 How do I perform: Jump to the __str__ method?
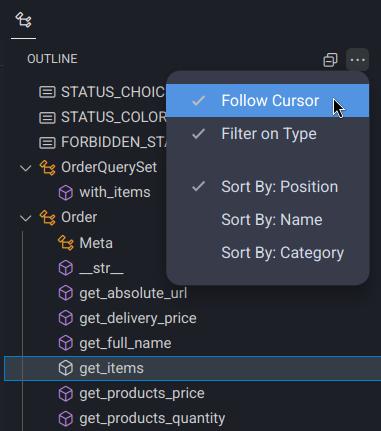[x=101, y=268]
